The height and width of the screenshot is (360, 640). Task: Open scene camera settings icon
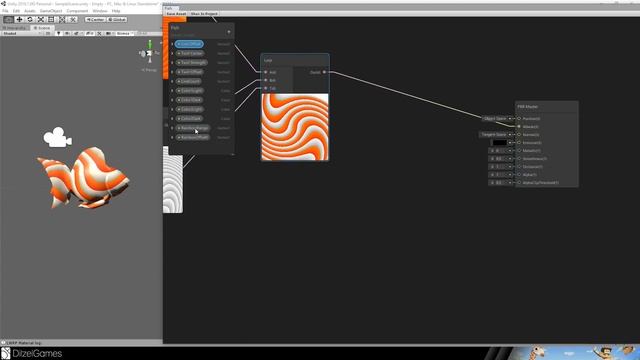point(109,33)
